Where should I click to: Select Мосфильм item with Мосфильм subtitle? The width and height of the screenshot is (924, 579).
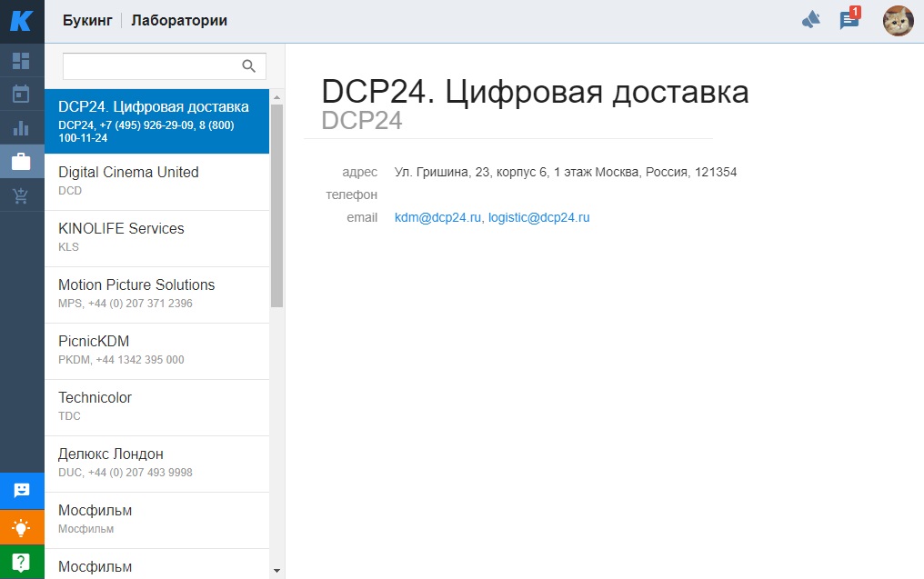tap(156, 521)
